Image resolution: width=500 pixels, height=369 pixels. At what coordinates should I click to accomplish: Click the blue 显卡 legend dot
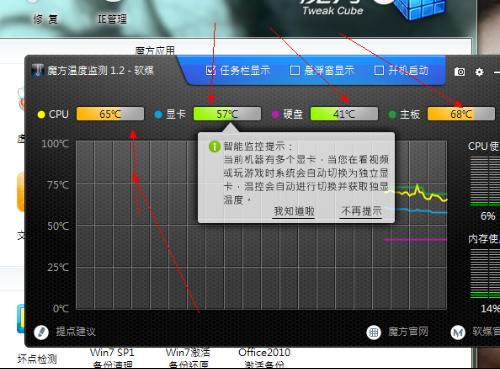[x=158, y=115]
